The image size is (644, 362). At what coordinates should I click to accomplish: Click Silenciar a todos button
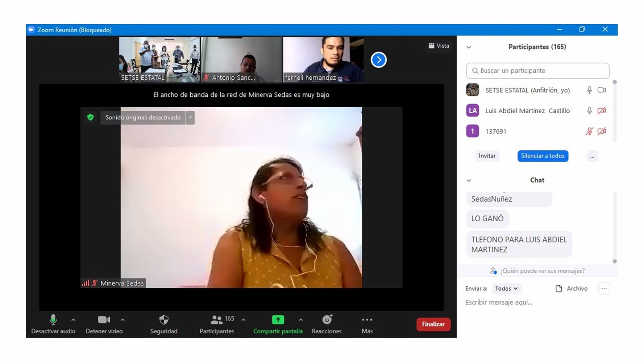[543, 156]
